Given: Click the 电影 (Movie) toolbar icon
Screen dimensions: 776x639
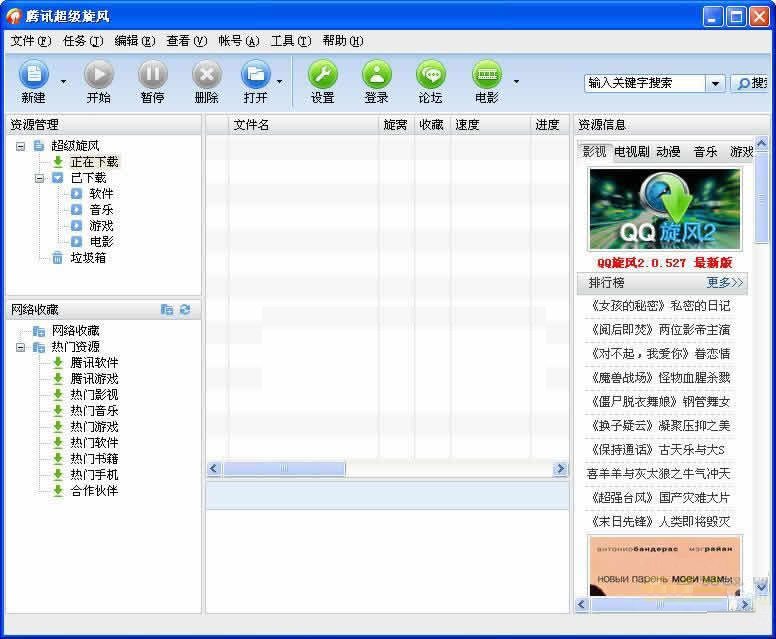Looking at the screenshot, I should click(x=486, y=75).
